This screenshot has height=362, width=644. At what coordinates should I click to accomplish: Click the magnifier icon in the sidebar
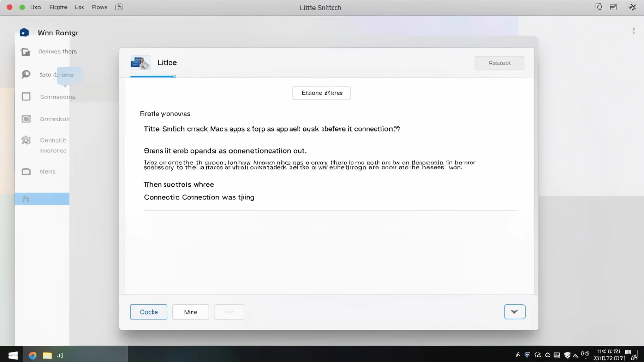pos(26,74)
